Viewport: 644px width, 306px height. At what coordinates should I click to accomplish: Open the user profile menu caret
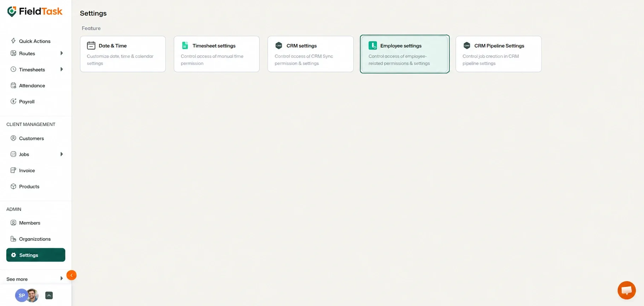click(x=49, y=295)
